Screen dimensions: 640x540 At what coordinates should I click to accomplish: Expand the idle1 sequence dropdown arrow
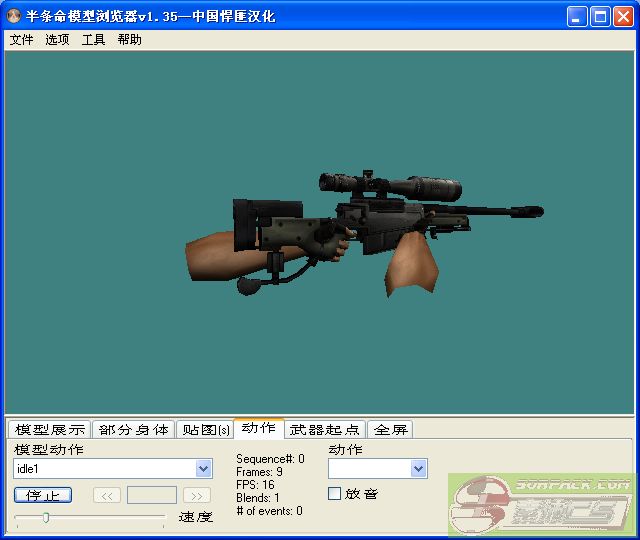pyautogui.click(x=203, y=468)
